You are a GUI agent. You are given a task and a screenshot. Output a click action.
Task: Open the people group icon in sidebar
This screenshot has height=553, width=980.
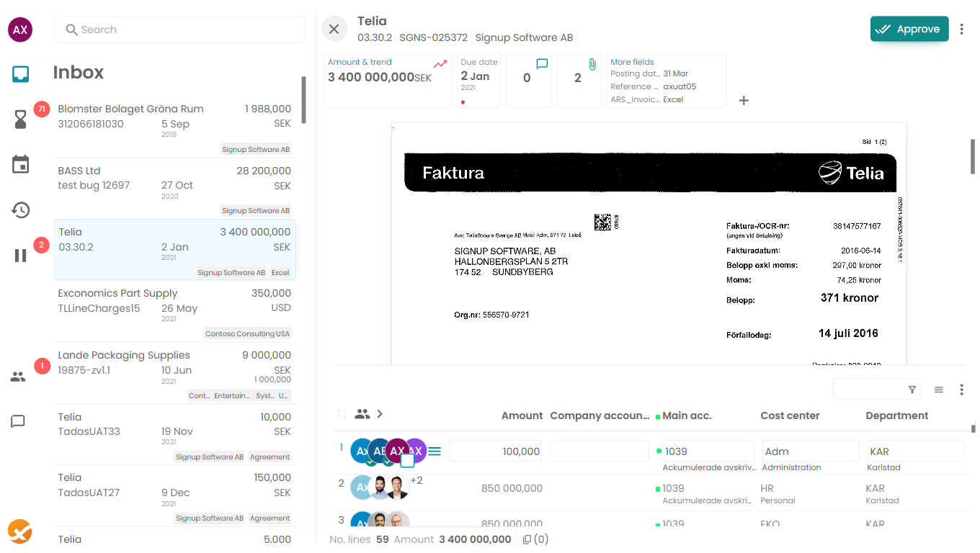[x=18, y=377]
